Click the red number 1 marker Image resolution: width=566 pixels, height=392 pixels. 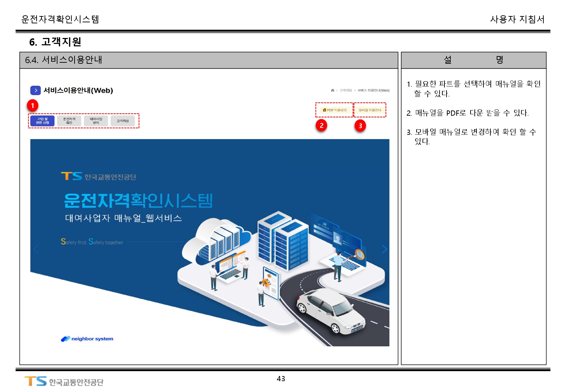pyautogui.click(x=32, y=106)
